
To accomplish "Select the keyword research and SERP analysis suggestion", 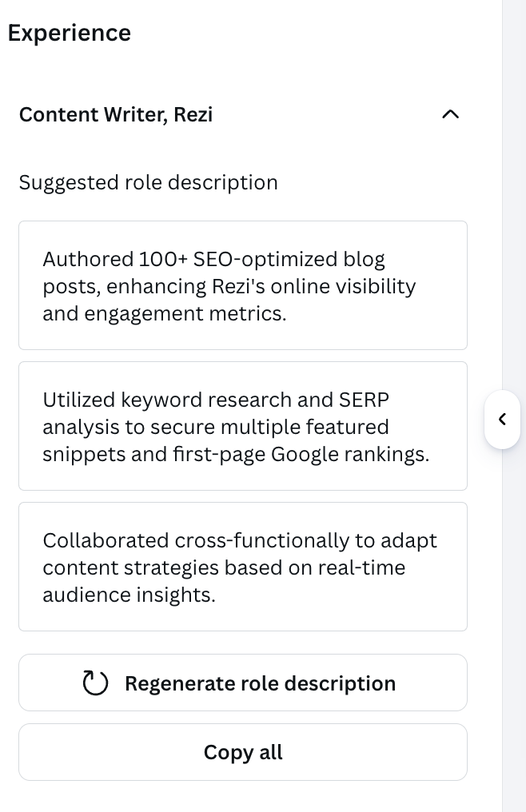I will click(243, 425).
